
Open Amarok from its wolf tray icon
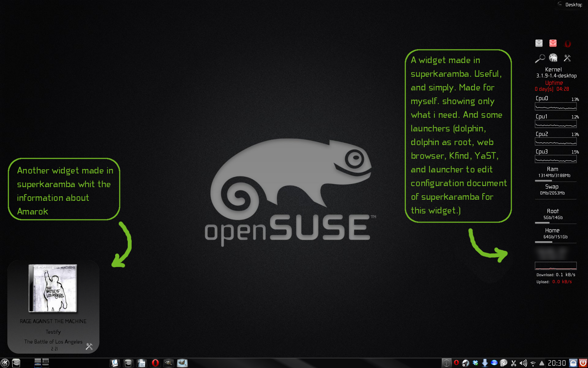pos(465,363)
